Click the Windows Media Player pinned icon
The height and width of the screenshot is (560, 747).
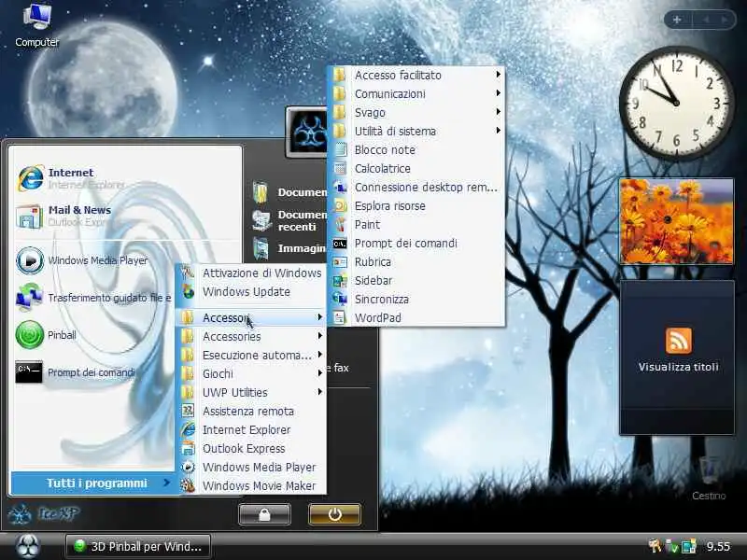coord(30,260)
